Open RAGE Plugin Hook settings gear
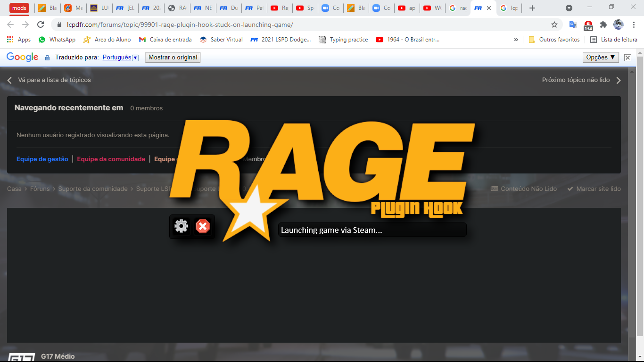The height and width of the screenshot is (362, 644). coord(181,227)
